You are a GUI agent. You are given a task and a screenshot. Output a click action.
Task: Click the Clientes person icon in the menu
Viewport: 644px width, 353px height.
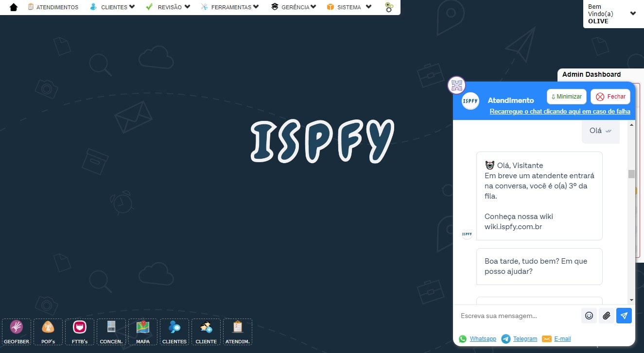point(93,7)
